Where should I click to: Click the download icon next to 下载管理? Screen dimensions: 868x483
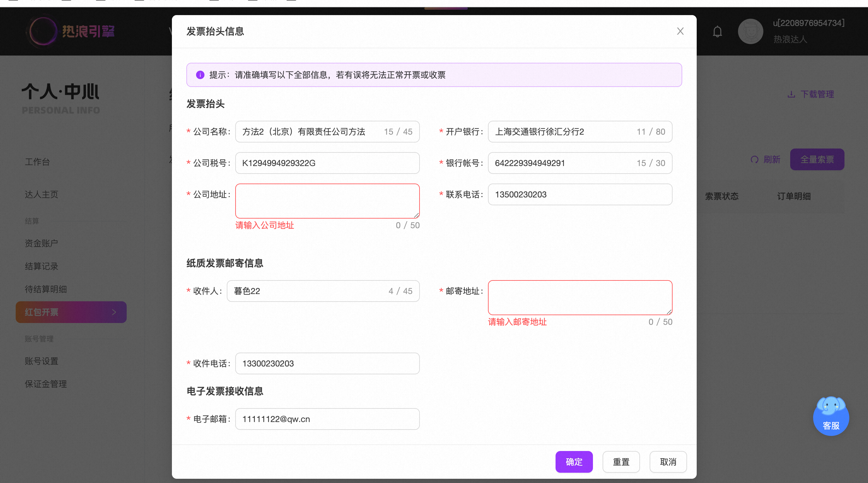[x=791, y=94]
